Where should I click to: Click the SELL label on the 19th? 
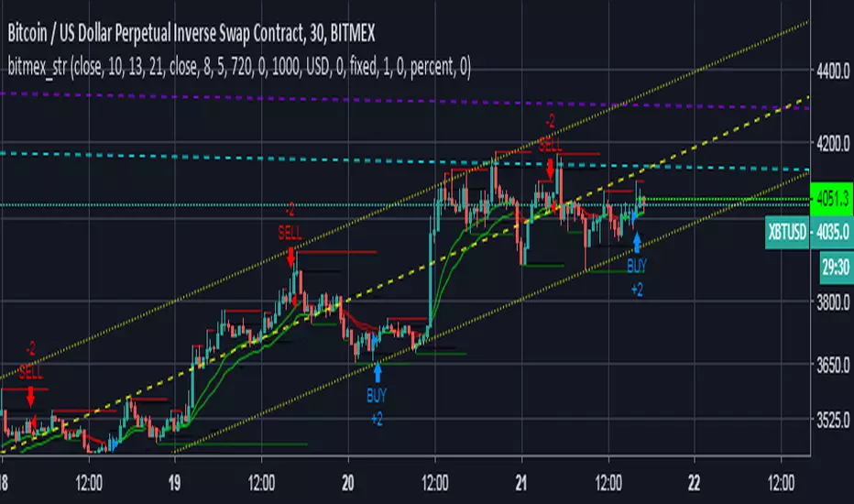290,233
